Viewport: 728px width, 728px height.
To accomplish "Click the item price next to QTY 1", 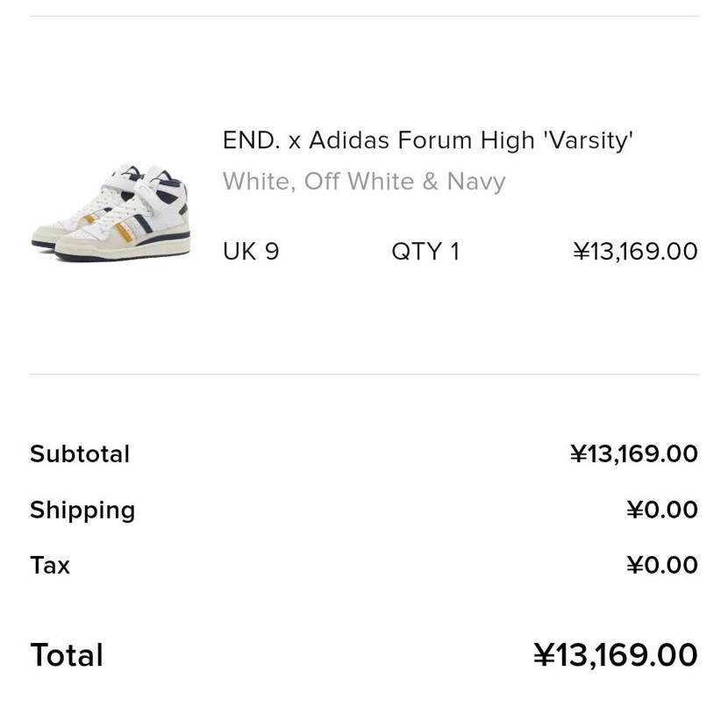I will (x=635, y=252).
